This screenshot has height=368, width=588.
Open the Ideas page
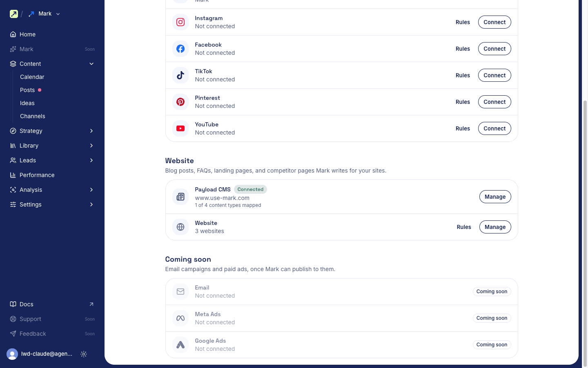point(27,103)
